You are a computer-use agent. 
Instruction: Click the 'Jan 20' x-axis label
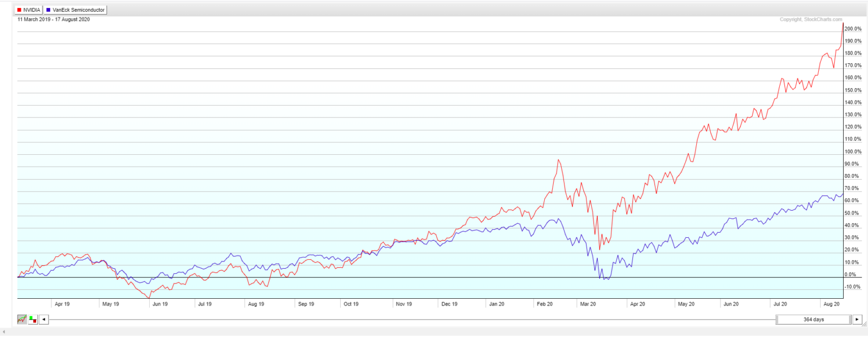click(497, 304)
